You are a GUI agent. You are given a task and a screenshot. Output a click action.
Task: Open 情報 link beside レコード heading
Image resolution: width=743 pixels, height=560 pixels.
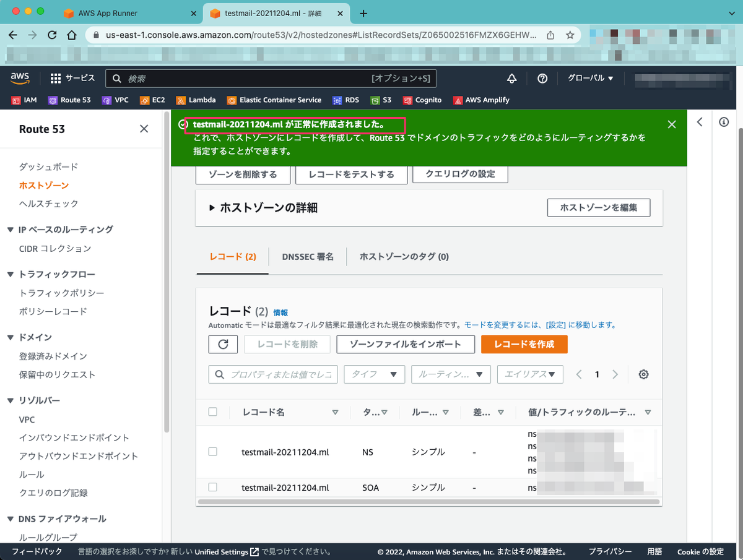pos(280,313)
